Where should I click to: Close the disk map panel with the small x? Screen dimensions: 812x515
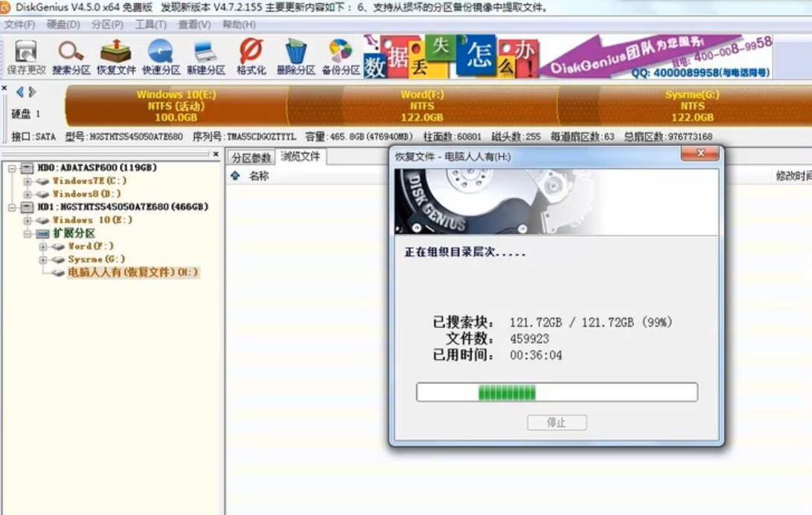click(4, 89)
